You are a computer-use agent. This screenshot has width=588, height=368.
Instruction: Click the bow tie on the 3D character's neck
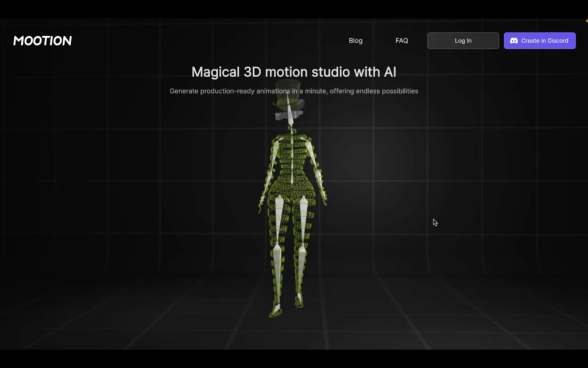tap(288, 116)
